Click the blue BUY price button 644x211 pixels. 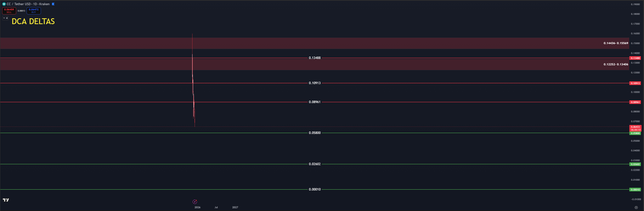click(33, 10)
